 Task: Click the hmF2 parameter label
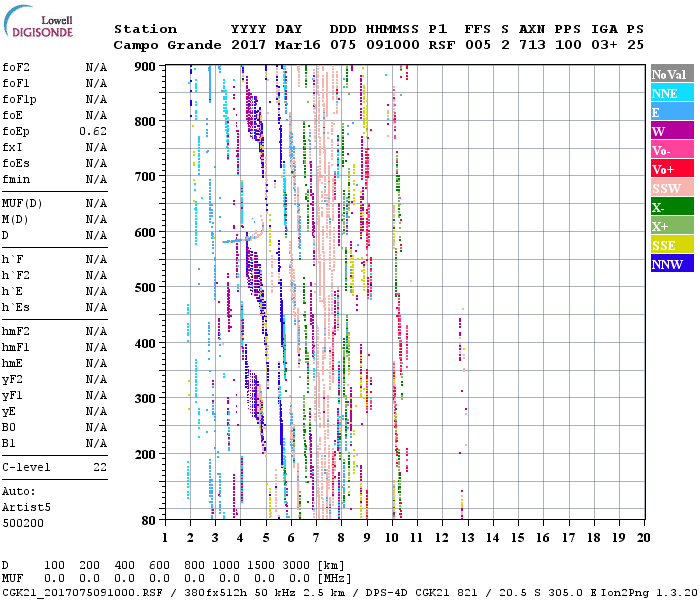(x=16, y=331)
